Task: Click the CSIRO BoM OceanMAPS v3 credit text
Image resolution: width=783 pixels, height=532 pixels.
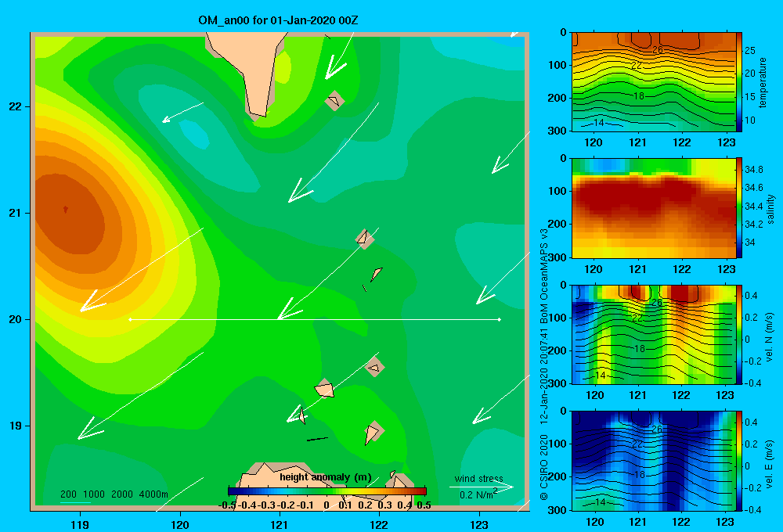Action: [x=544, y=364]
